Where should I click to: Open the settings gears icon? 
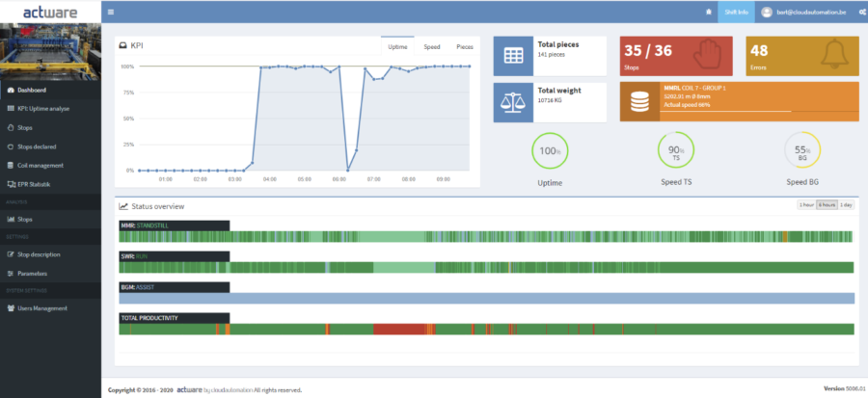click(x=857, y=12)
